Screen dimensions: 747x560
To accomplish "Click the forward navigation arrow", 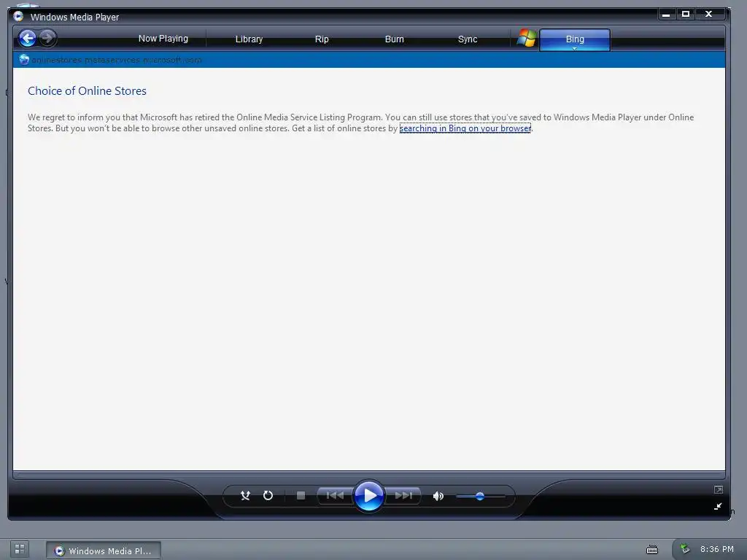I will tap(47, 38).
